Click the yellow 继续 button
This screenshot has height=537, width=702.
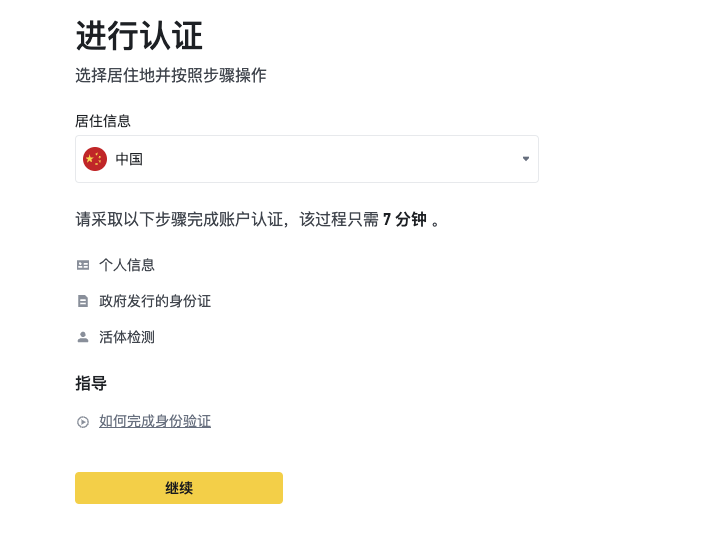[179, 488]
